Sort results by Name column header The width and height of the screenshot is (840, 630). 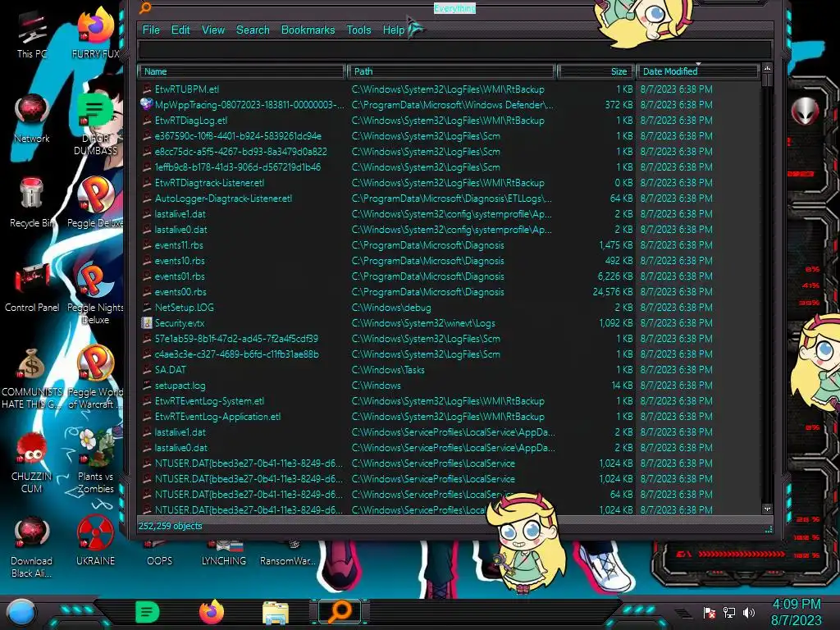[241, 71]
